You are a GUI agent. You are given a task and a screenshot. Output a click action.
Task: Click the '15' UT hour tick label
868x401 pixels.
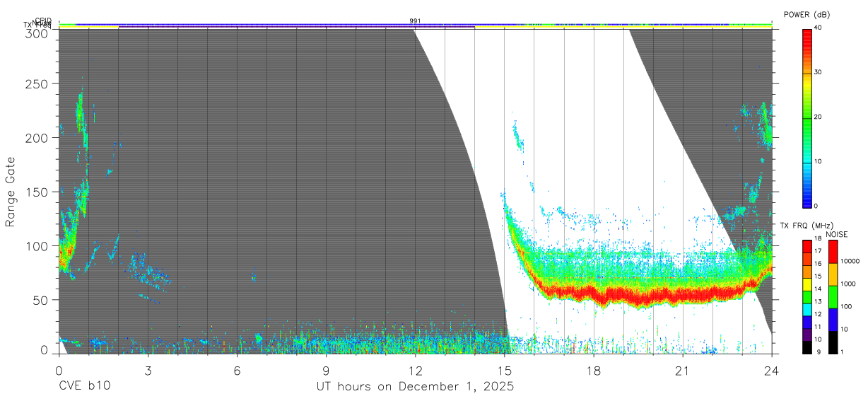point(504,370)
